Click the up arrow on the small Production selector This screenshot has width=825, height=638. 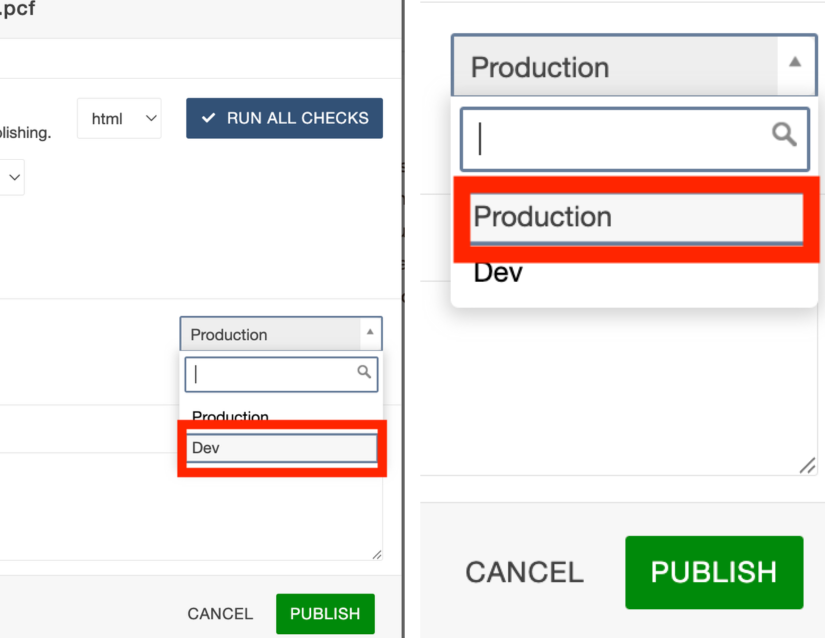(x=369, y=333)
